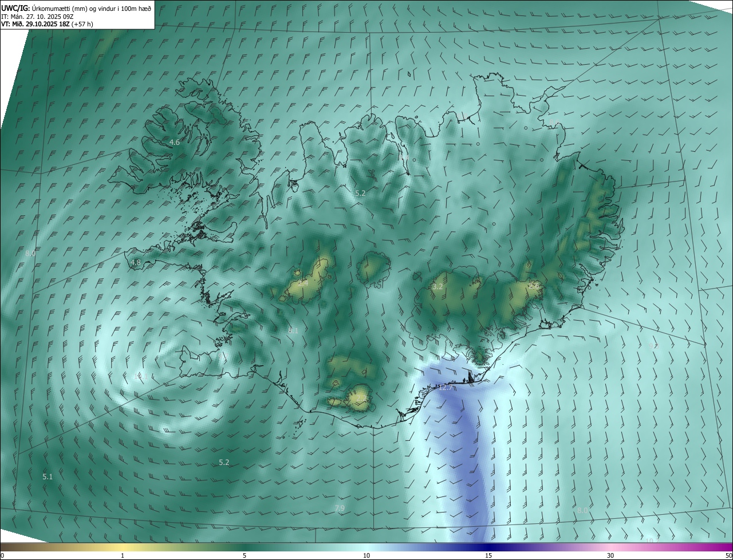Click the 3.2 value label on Vatnajökull
733x560 pixels.
(438, 286)
